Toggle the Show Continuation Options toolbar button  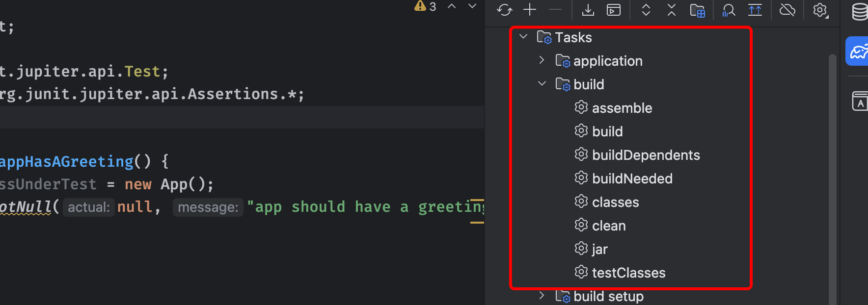pos(755,10)
